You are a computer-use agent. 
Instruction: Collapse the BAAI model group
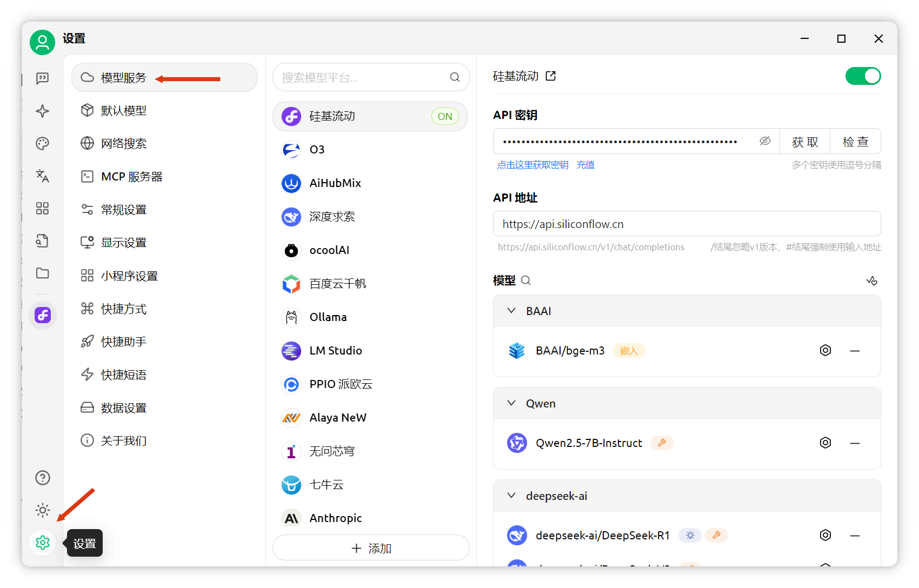[x=511, y=311]
